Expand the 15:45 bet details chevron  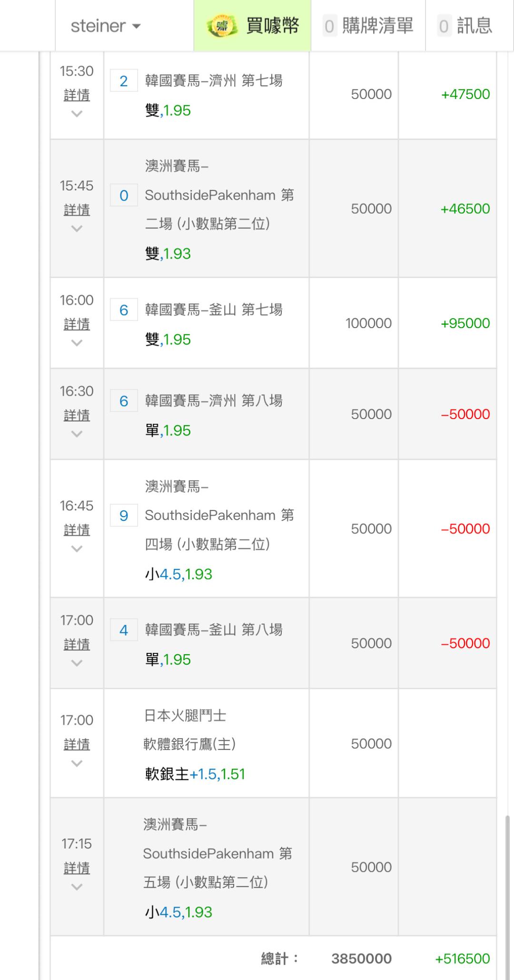pyautogui.click(x=77, y=229)
